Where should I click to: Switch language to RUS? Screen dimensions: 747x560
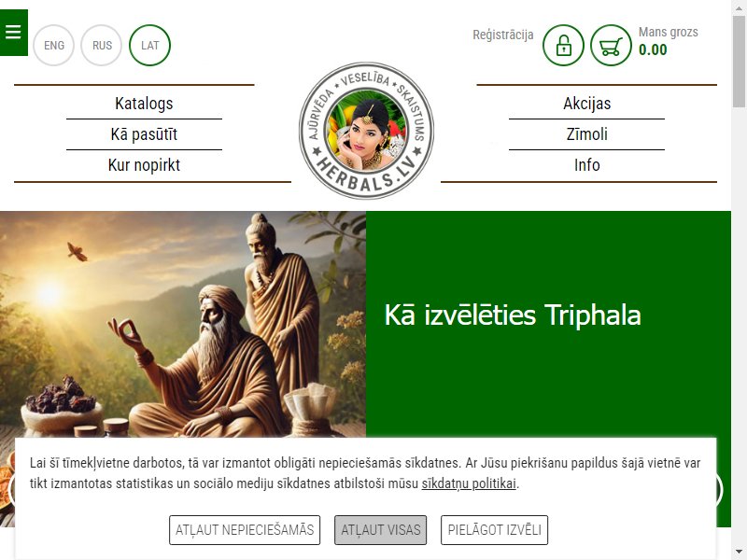coord(102,45)
